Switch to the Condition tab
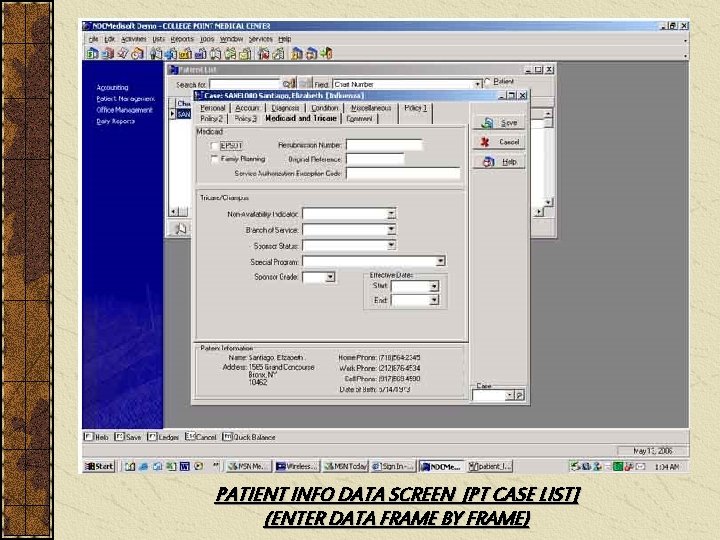Screen dimensions: 720x540 [325, 108]
